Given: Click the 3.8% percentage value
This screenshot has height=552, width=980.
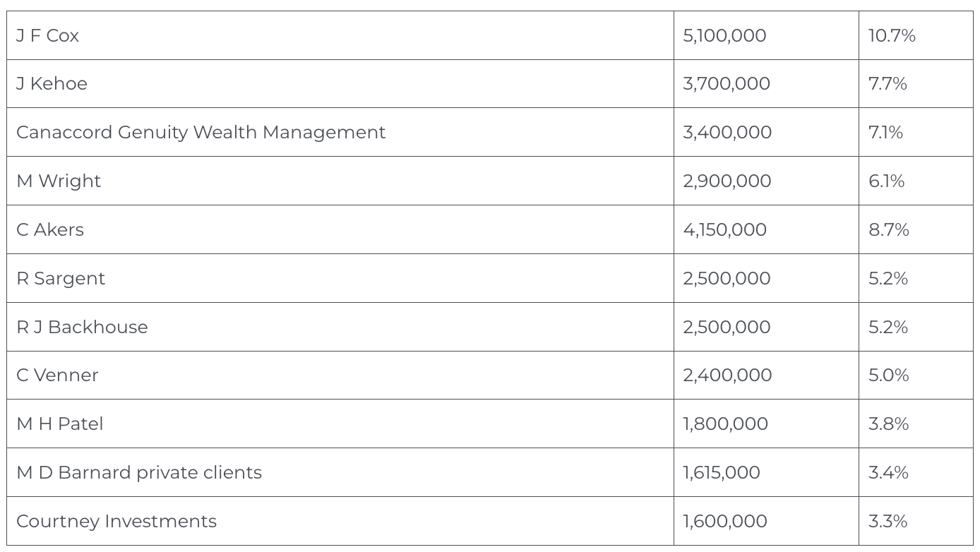Looking at the screenshot, I should pos(889,424).
